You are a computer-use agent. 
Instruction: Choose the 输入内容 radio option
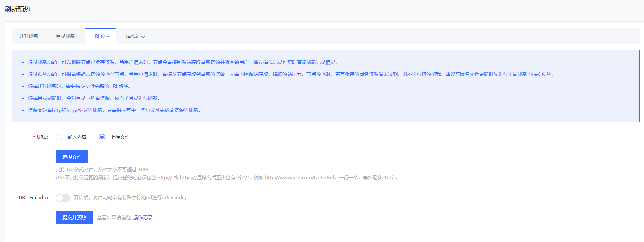point(59,137)
